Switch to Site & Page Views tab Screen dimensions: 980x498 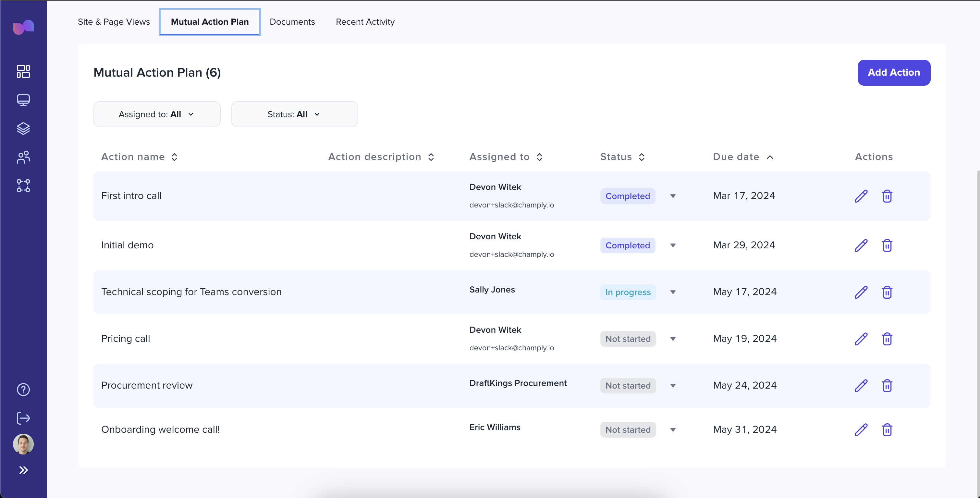point(114,22)
